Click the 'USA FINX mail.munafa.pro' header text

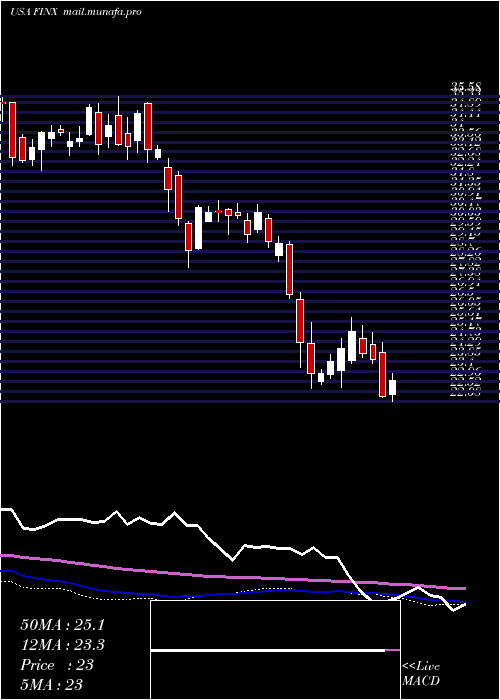[75, 12]
